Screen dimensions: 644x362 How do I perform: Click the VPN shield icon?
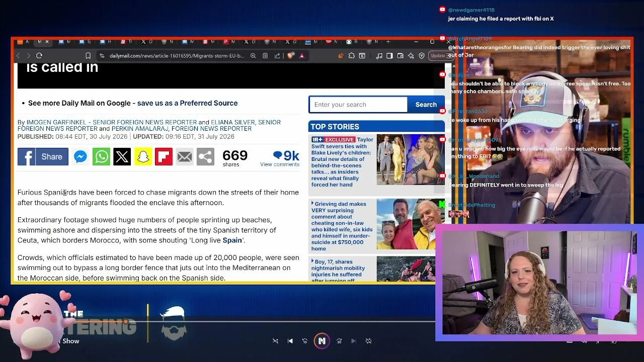coord(422,56)
